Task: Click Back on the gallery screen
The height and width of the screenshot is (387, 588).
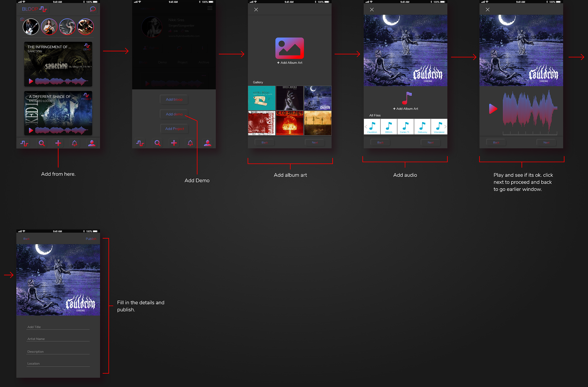Action: click(x=265, y=143)
